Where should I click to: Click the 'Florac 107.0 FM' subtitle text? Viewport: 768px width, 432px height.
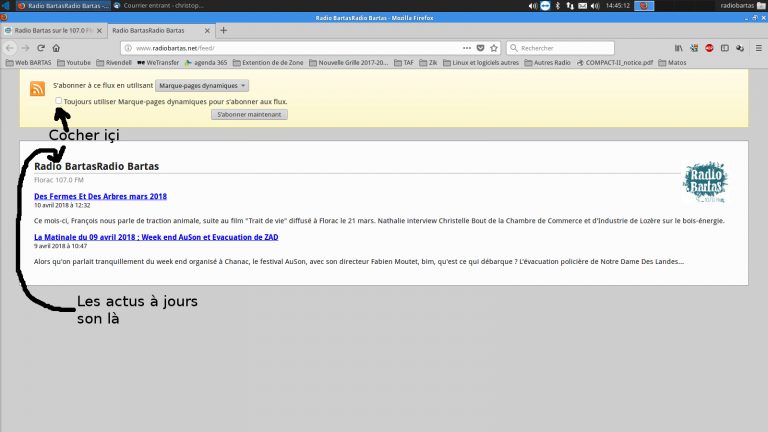point(59,180)
